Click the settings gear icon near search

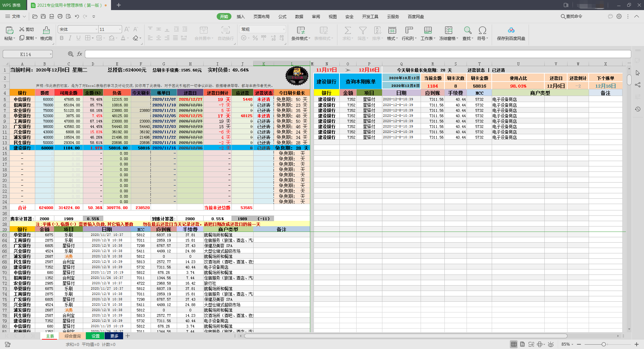(619, 16)
